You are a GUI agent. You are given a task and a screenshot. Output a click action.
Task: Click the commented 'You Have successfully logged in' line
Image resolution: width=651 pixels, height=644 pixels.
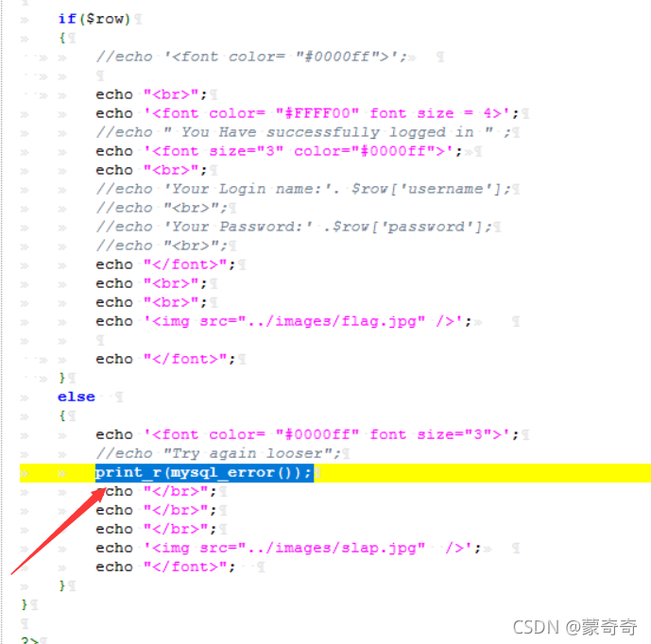pos(303,132)
